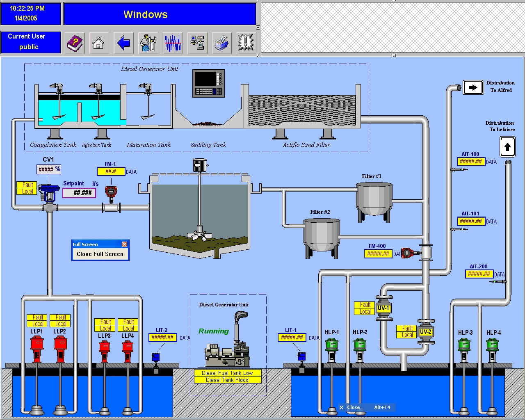
Task: Navigate back to the previous screen
Action: click(123, 42)
